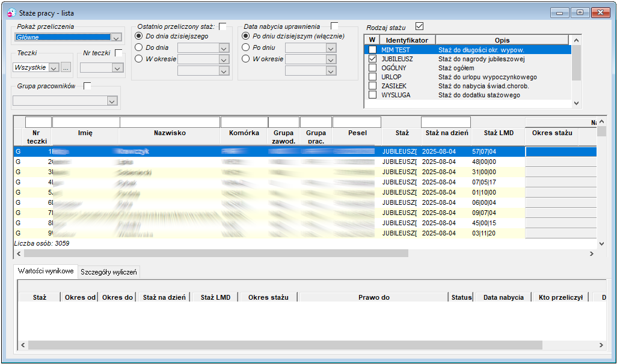This screenshot has height=364, width=617.
Task: Maximize the Staże pracy window
Action: tap(580, 13)
